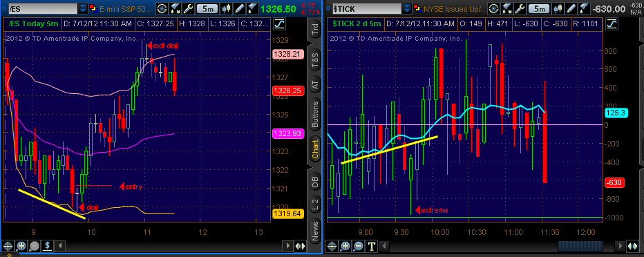Select the $TICK chart drawing pencil tool
The image size is (644, 257).
tap(571, 8)
